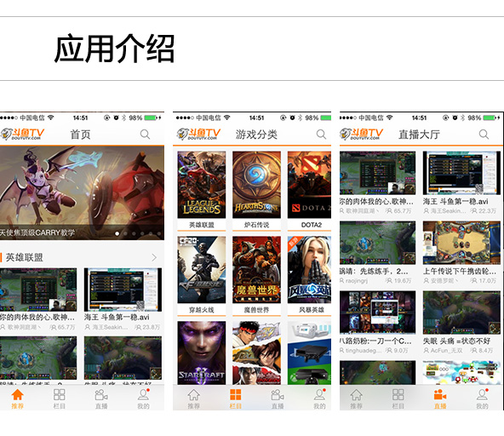
Task: Open the fighting games category cover with Ryu
Action: (x=256, y=353)
